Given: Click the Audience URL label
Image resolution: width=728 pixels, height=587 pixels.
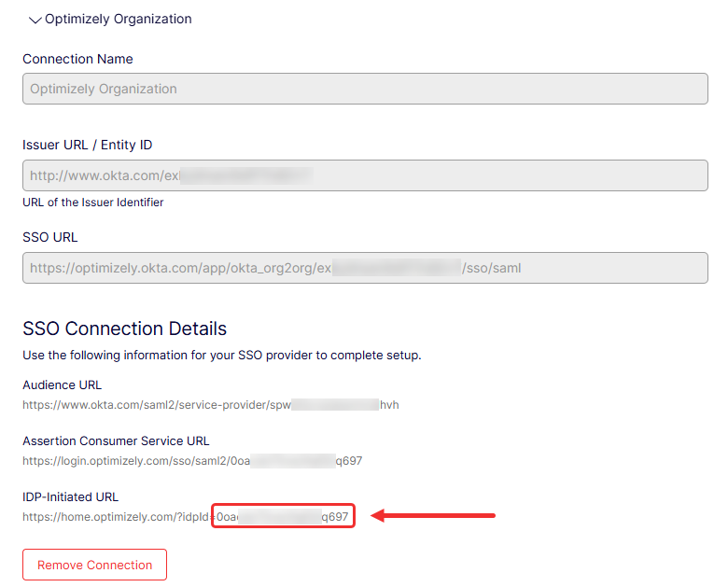Looking at the screenshot, I should tap(62, 384).
